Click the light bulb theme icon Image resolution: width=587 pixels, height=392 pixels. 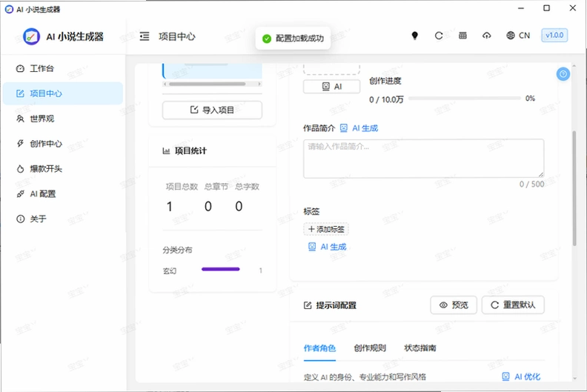415,36
